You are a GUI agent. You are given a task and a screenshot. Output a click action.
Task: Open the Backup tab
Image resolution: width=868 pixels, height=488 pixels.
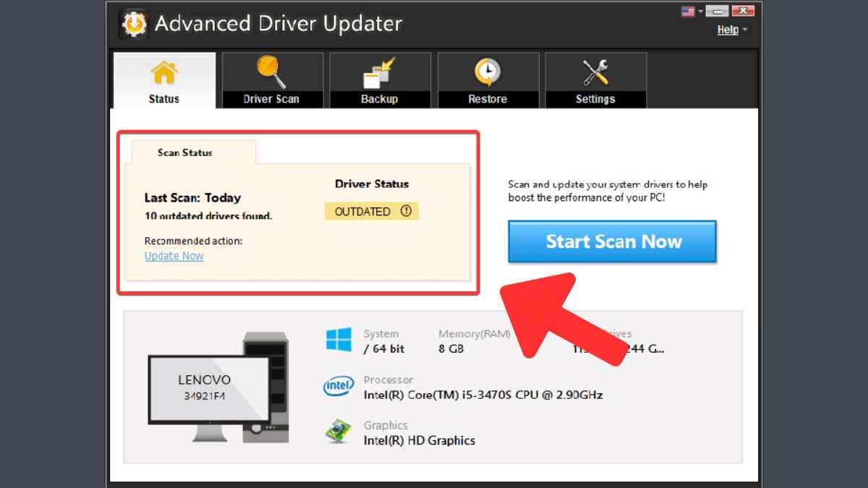pos(380,80)
